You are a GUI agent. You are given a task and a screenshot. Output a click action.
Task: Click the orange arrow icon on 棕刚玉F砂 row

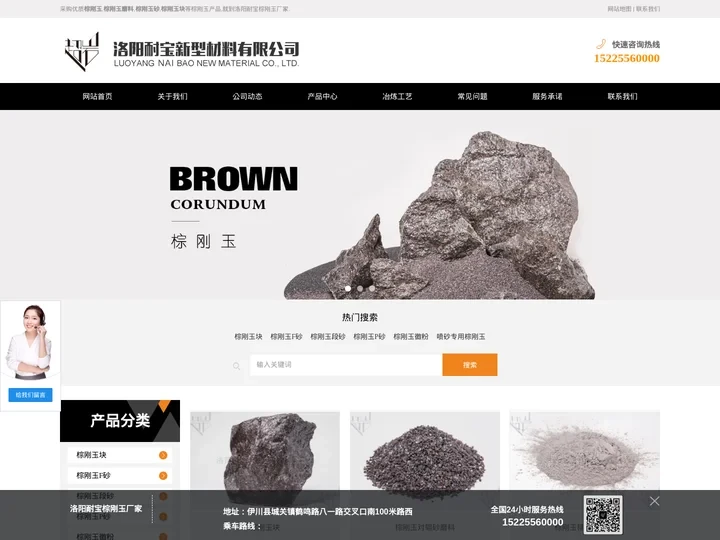163,476
